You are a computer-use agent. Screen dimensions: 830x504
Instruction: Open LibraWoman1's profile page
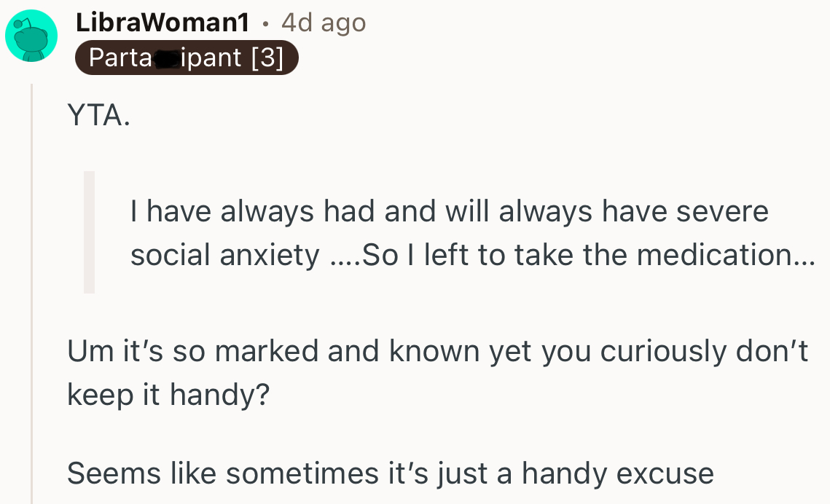[x=162, y=22]
